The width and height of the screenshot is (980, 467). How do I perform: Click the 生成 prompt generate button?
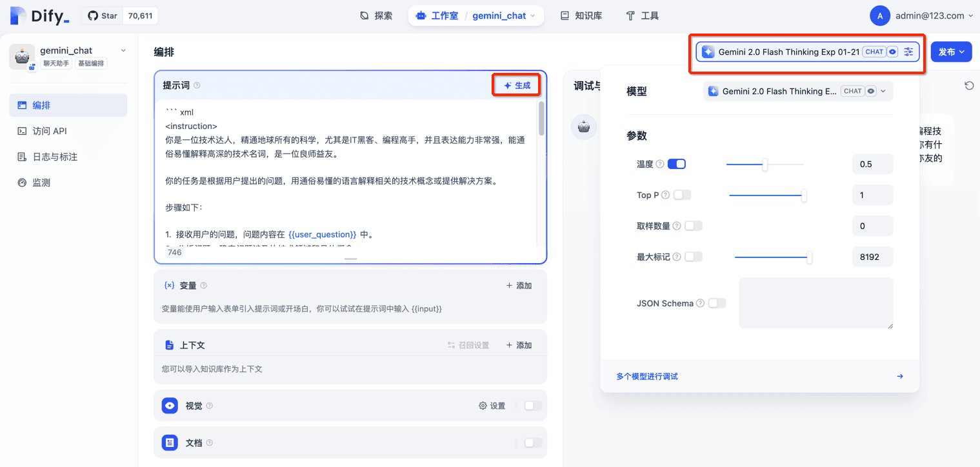pyautogui.click(x=517, y=85)
